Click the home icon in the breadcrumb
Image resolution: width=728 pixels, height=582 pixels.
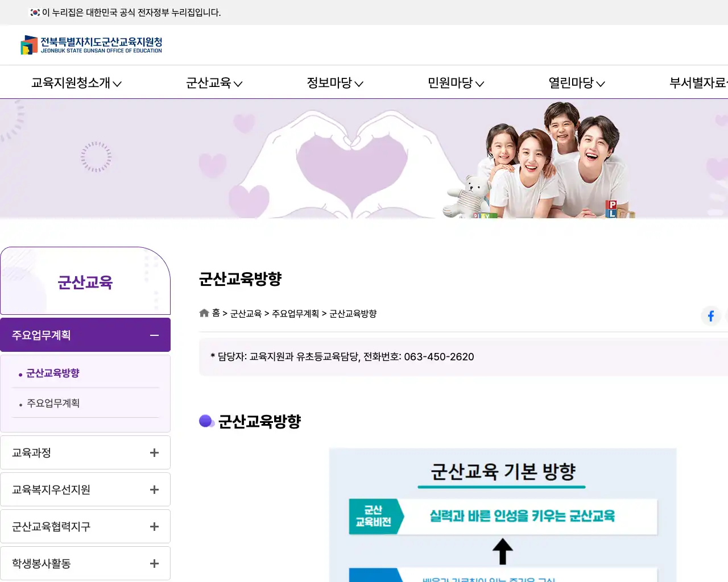pos(204,313)
